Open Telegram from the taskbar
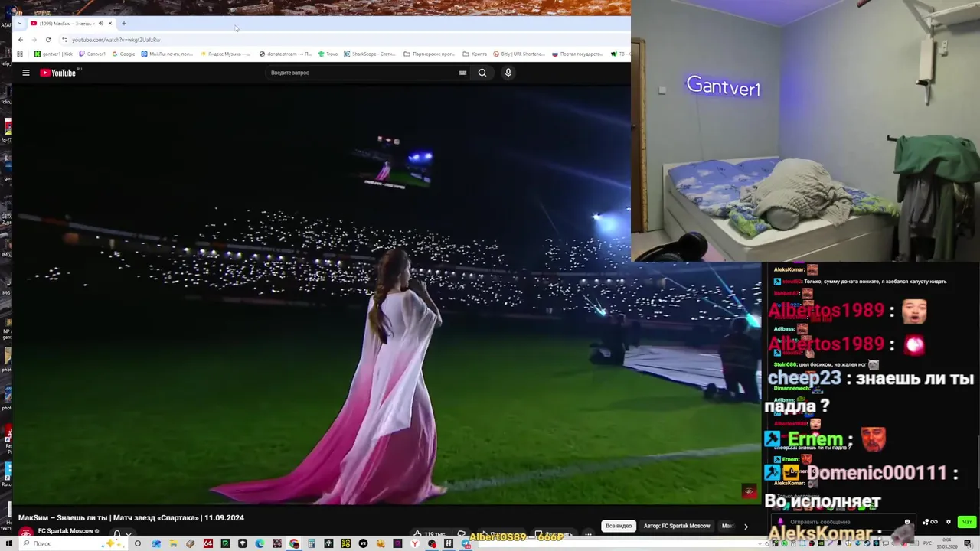 (465, 543)
